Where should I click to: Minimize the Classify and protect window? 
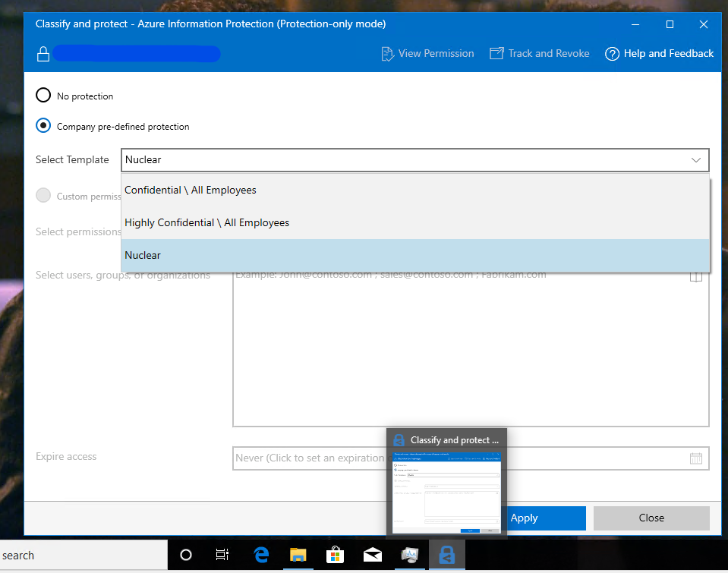(635, 24)
